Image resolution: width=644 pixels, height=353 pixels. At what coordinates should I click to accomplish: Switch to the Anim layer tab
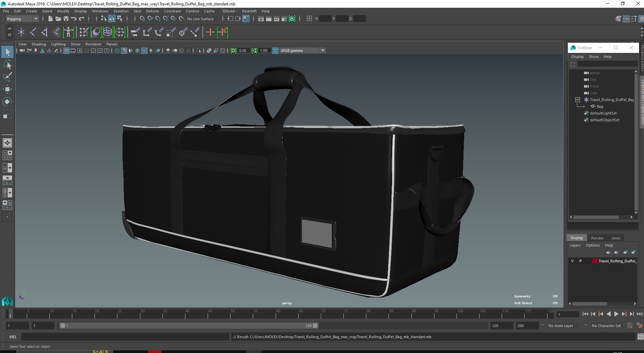click(x=616, y=238)
